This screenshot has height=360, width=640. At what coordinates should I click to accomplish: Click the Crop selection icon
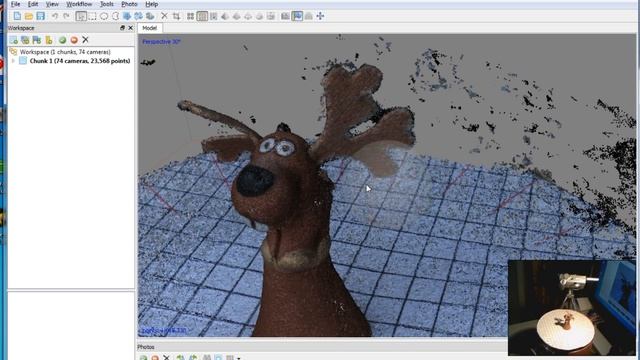[176, 16]
